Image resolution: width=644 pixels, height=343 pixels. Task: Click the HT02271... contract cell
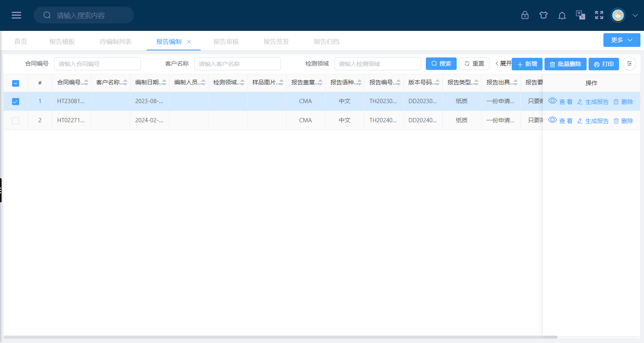pos(71,120)
